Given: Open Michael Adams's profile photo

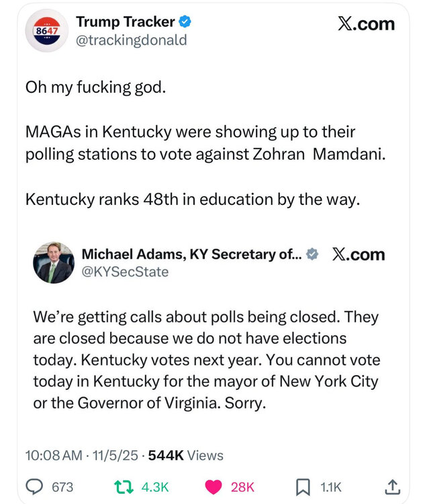Looking at the screenshot, I should [x=53, y=263].
